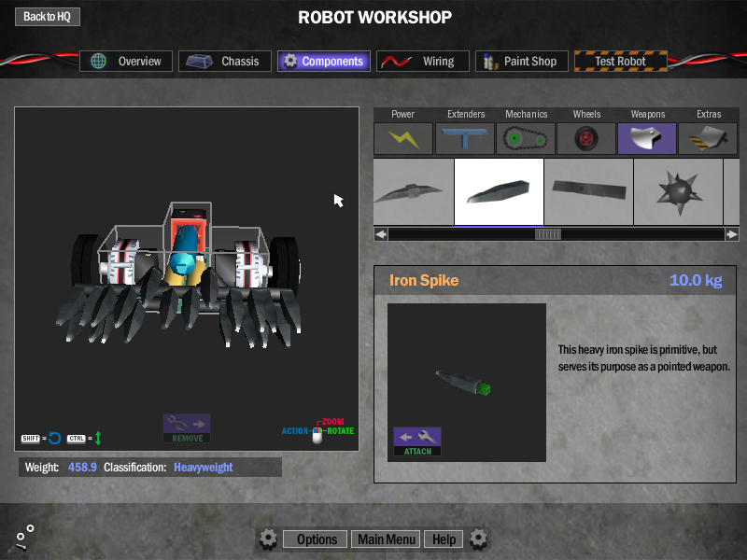Click the Test Robot tab
747x560 pixels.
[x=621, y=61]
